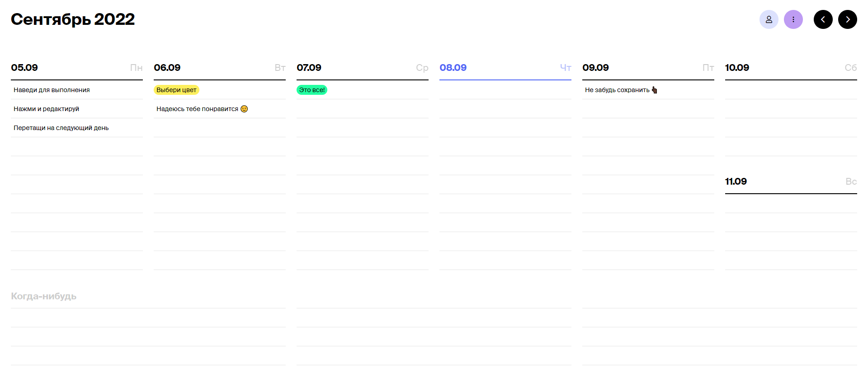Go to the next week arrow
Screen dimensions: 868x377
click(847, 19)
